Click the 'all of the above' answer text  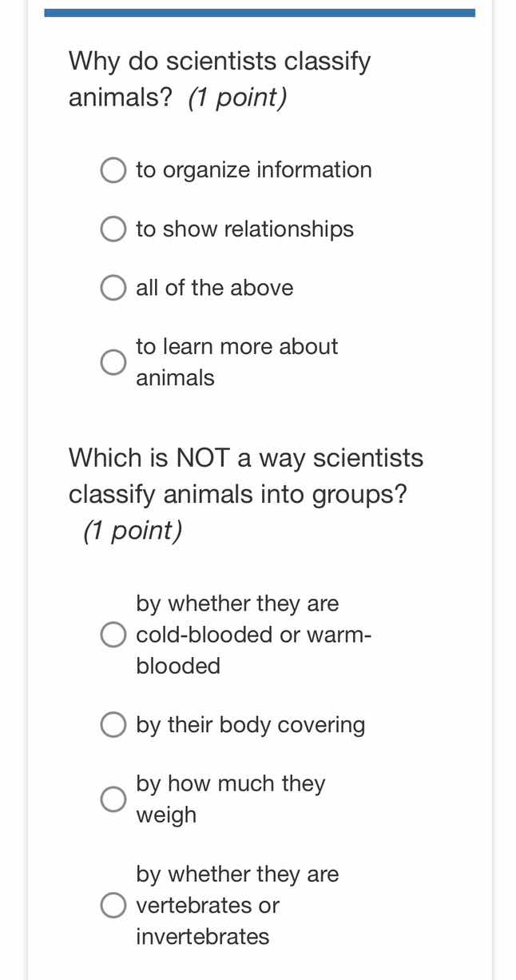(214, 287)
